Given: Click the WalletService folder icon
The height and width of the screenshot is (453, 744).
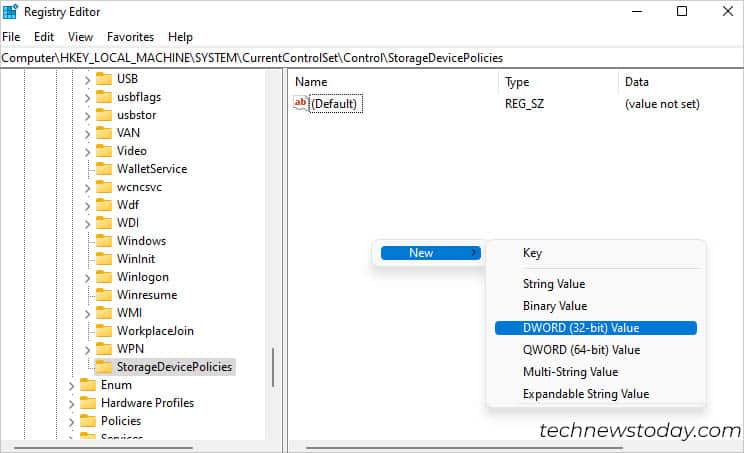Looking at the screenshot, I should [x=104, y=168].
